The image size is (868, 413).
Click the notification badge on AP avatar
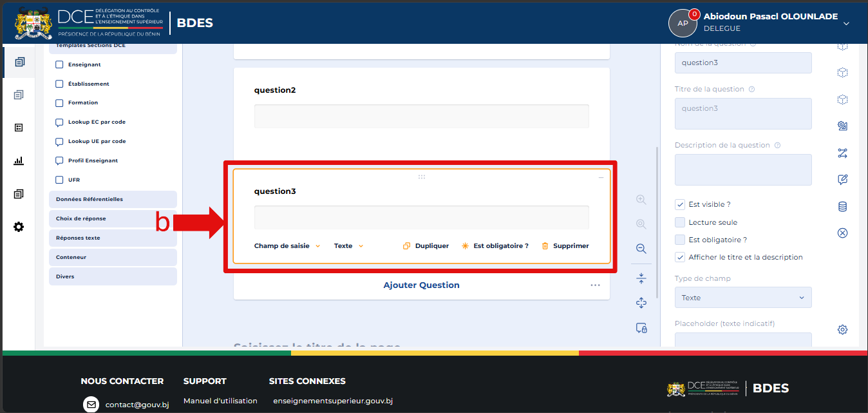pyautogui.click(x=694, y=14)
